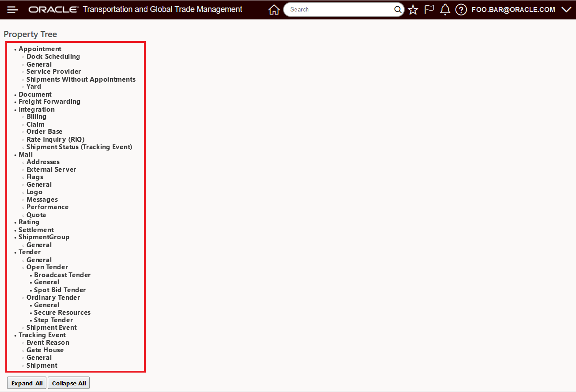Click the Property Tree heading
This screenshot has height=392, width=576.
(30, 34)
